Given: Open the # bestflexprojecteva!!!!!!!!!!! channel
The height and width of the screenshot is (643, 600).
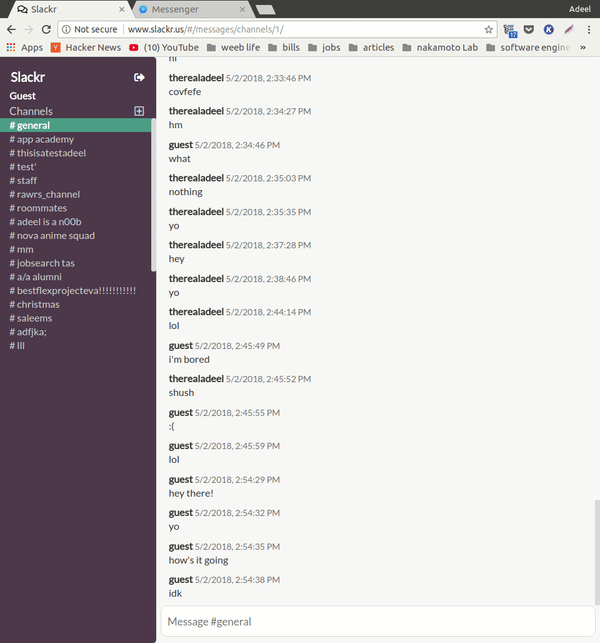Looking at the screenshot, I should (75, 291).
